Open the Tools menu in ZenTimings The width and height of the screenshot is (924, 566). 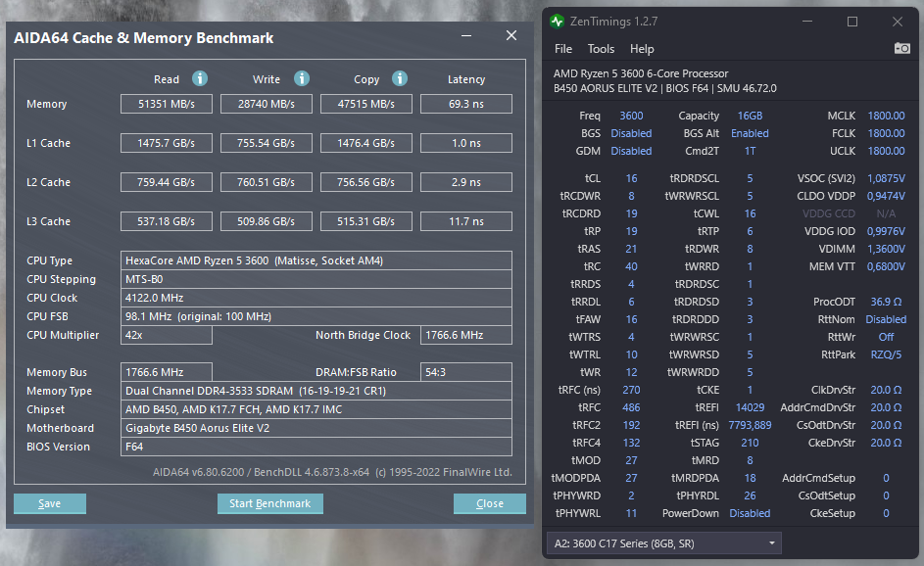click(601, 49)
